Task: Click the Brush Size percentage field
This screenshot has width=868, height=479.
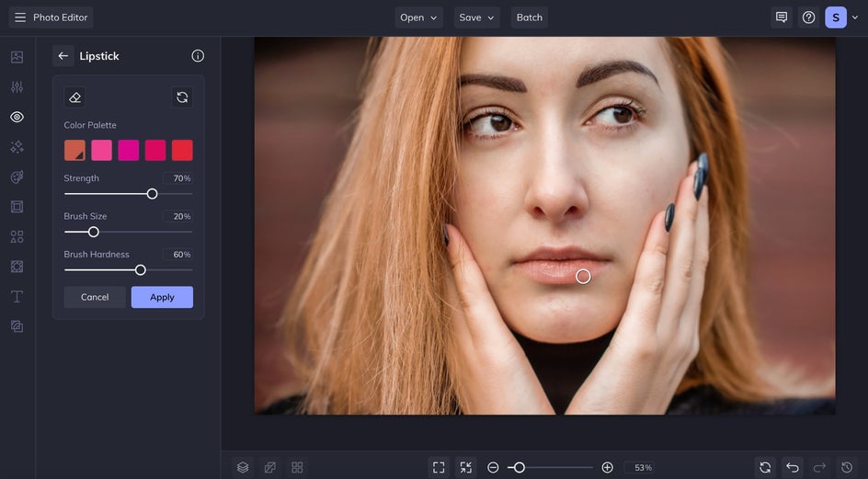Action: pos(178,216)
